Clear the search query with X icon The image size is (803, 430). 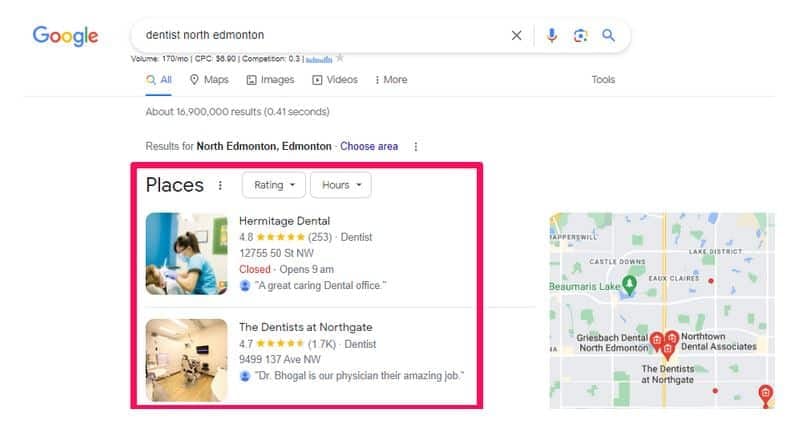(x=516, y=35)
